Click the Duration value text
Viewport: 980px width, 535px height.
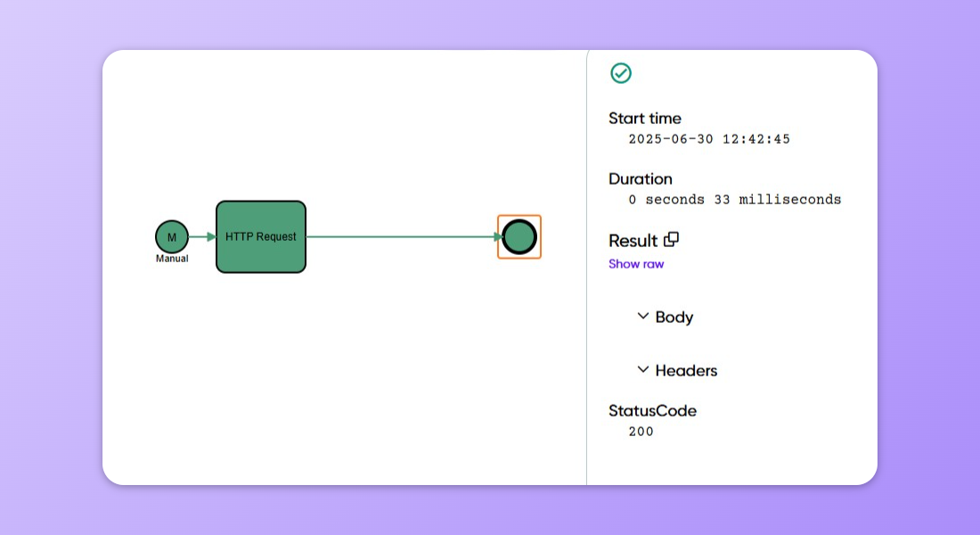click(735, 199)
